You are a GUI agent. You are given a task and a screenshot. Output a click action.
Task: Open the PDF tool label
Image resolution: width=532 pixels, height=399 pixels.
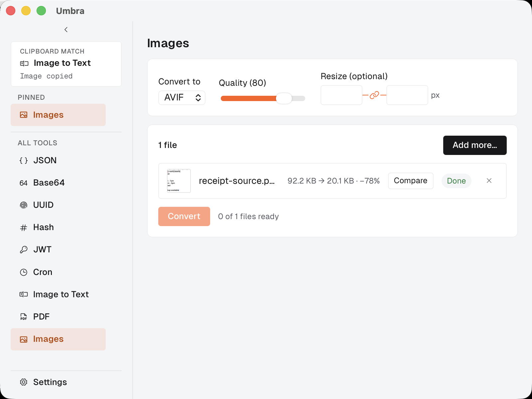coord(41,317)
